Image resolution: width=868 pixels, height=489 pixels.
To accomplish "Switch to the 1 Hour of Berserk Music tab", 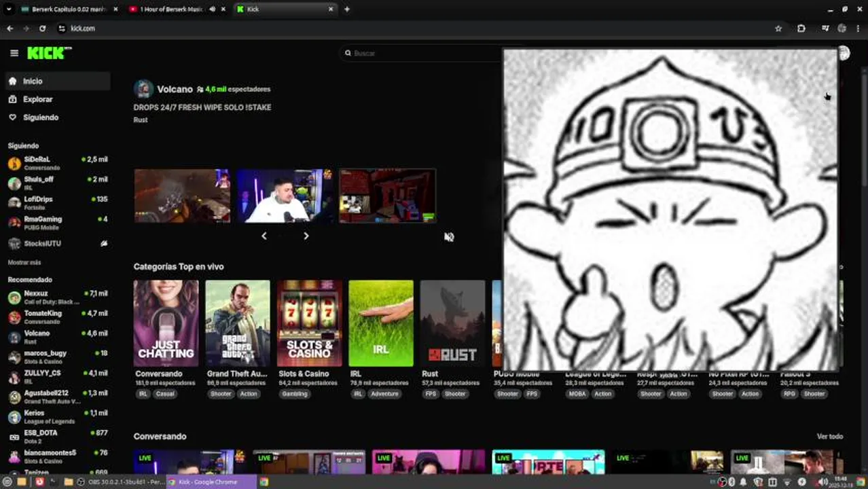I will tap(170, 10).
